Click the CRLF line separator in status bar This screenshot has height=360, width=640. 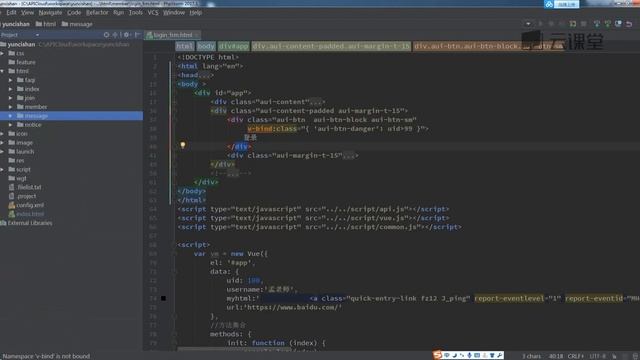[576, 356]
